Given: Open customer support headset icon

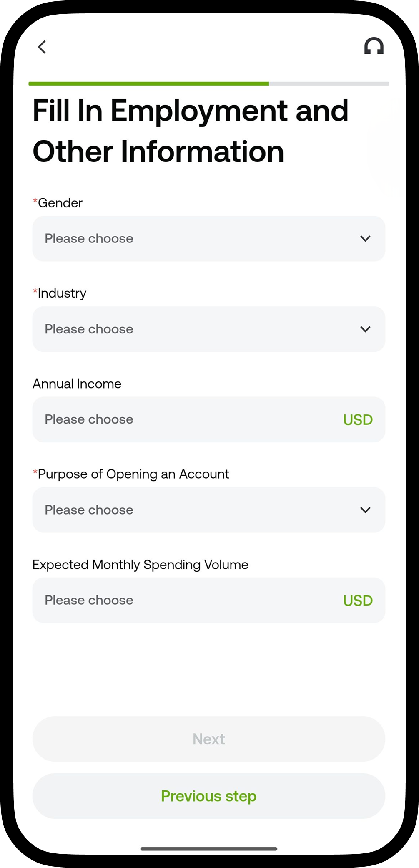Looking at the screenshot, I should coord(374,46).
